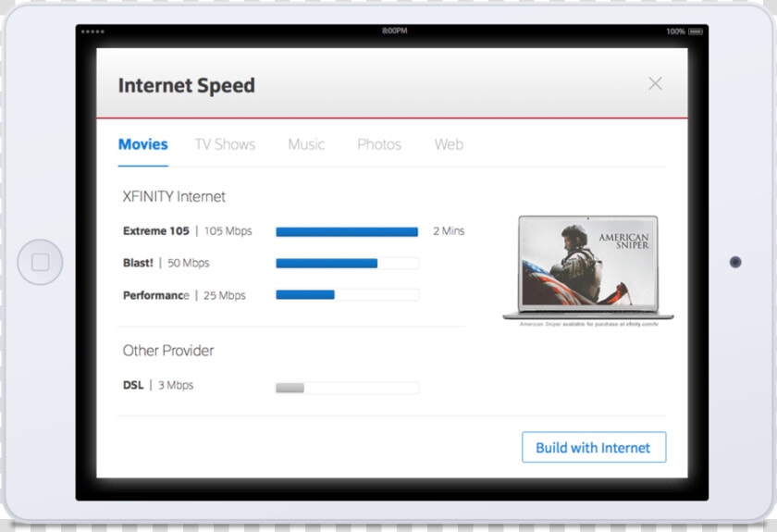Click the Blast! plan label
This screenshot has width=777, height=532.
coord(138,263)
